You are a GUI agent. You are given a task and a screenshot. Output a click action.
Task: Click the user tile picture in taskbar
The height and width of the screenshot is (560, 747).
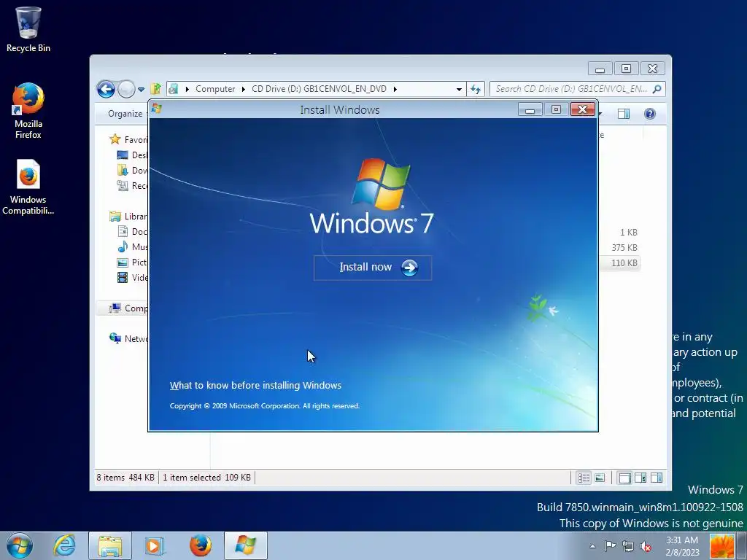(721, 546)
